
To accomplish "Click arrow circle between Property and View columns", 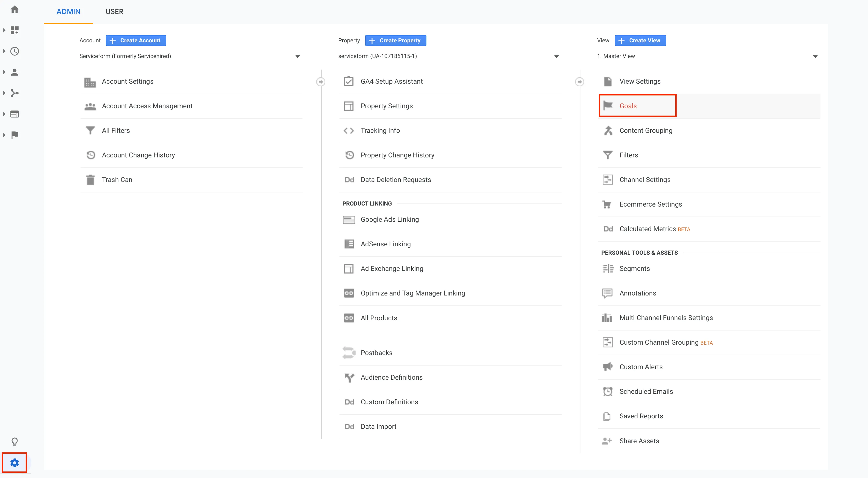I will (580, 82).
